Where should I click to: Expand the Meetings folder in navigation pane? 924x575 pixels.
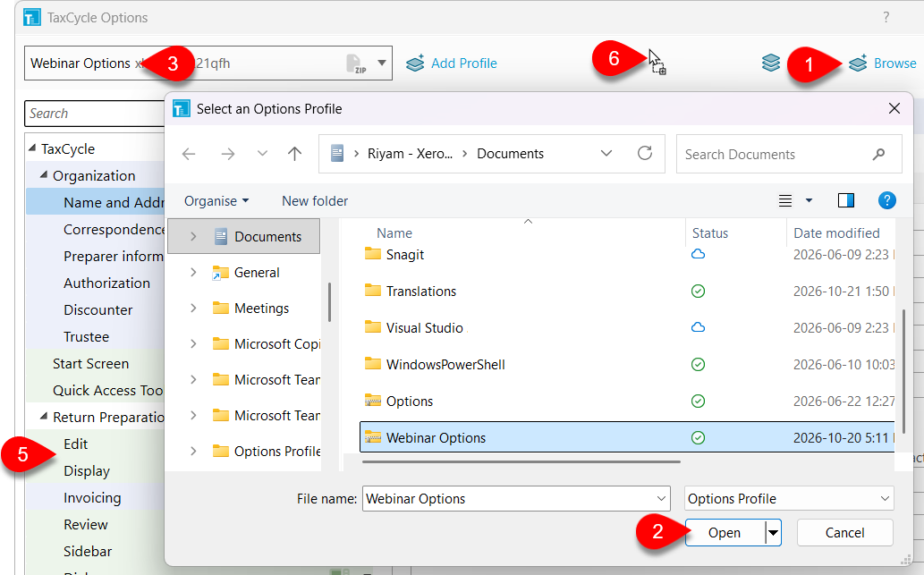(x=193, y=309)
